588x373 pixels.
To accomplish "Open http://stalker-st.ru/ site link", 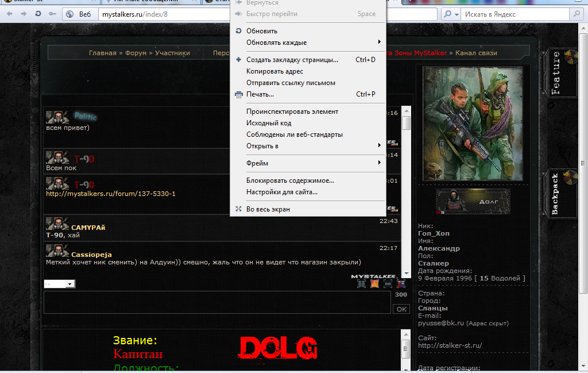I will pos(450,345).
